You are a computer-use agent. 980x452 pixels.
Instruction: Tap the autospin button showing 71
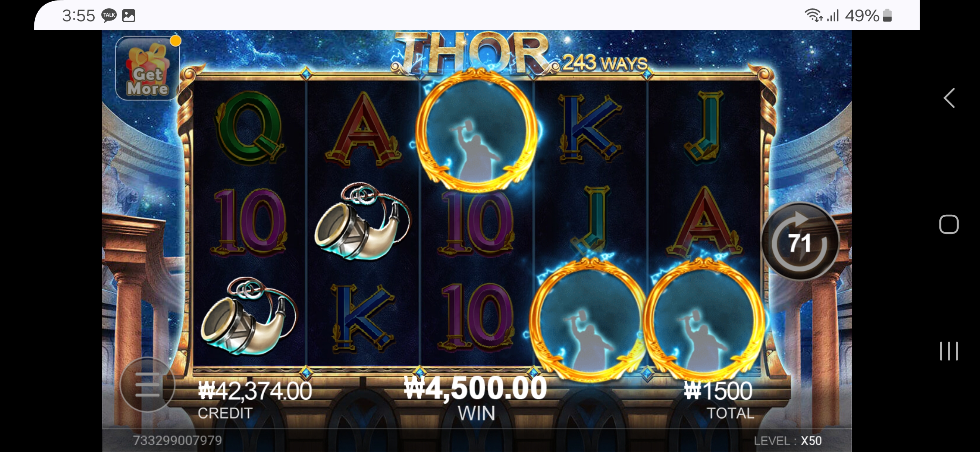(800, 241)
